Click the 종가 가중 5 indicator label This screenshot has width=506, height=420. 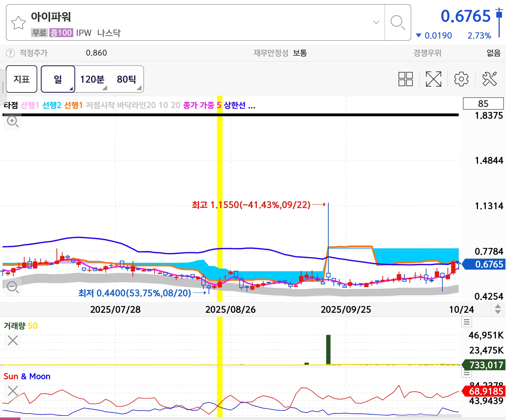coord(202,105)
